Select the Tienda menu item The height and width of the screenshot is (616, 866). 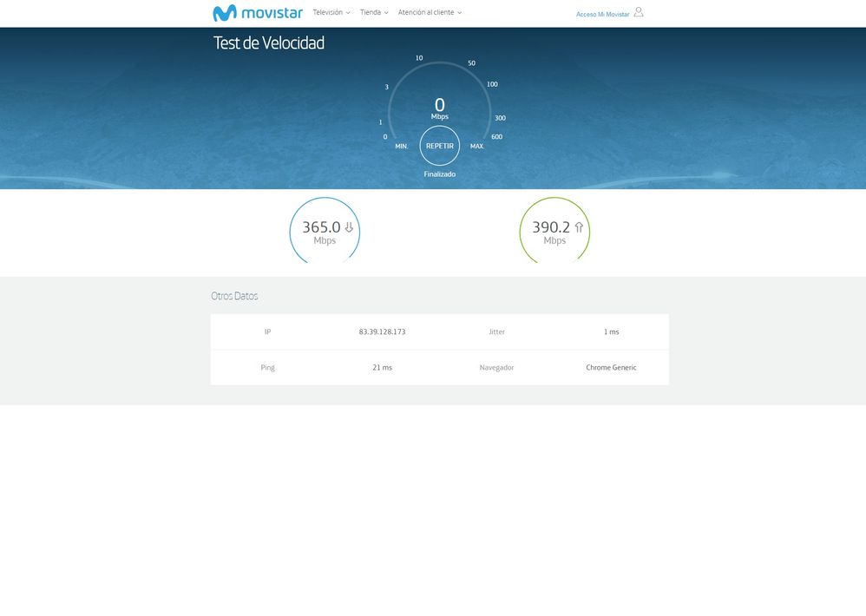[x=371, y=12]
